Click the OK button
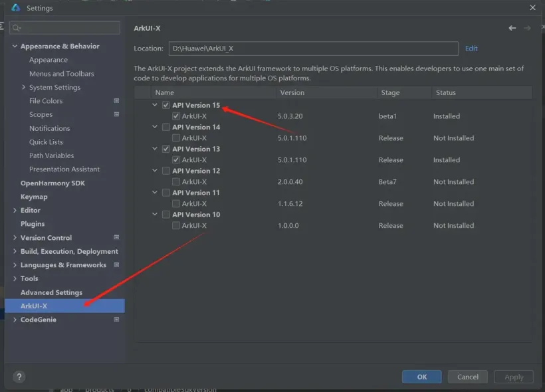 pos(421,377)
